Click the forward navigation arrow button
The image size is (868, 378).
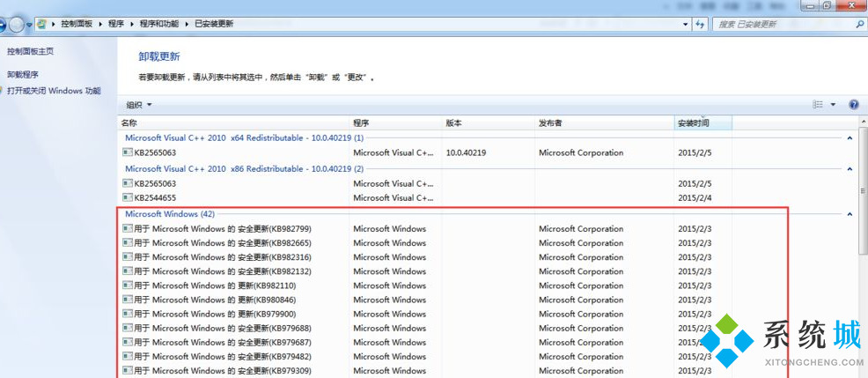tap(18, 25)
